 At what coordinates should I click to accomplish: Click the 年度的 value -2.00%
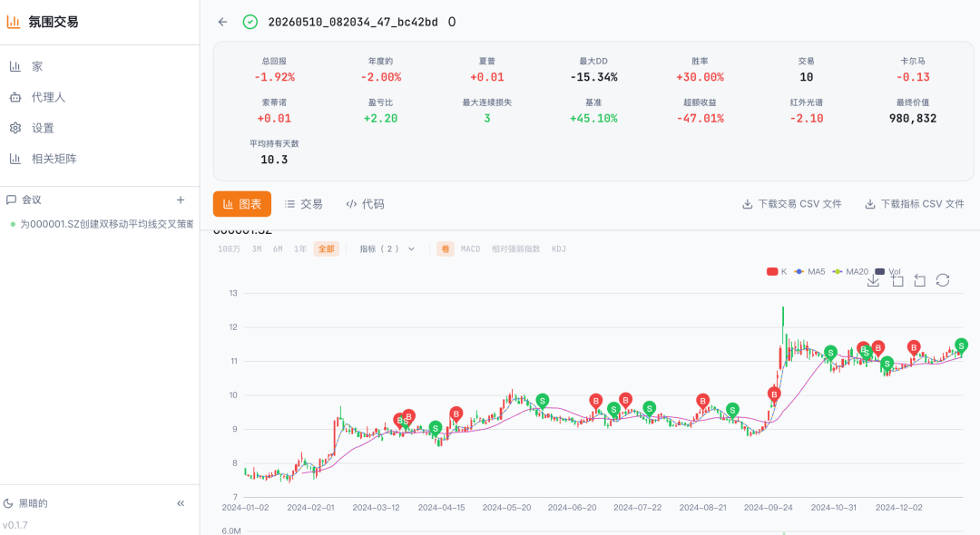coord(380,77)
